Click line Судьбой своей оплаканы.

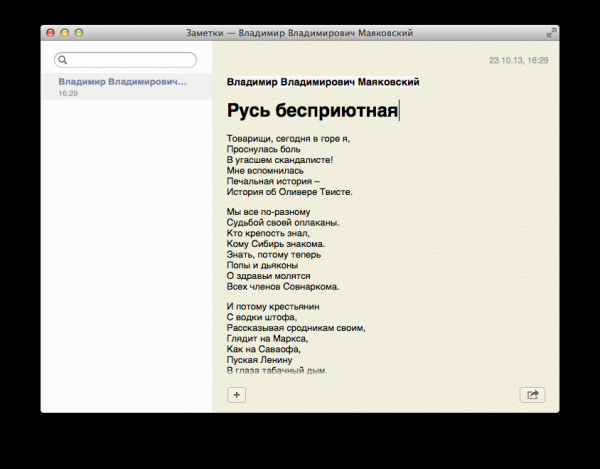point(283,223)
